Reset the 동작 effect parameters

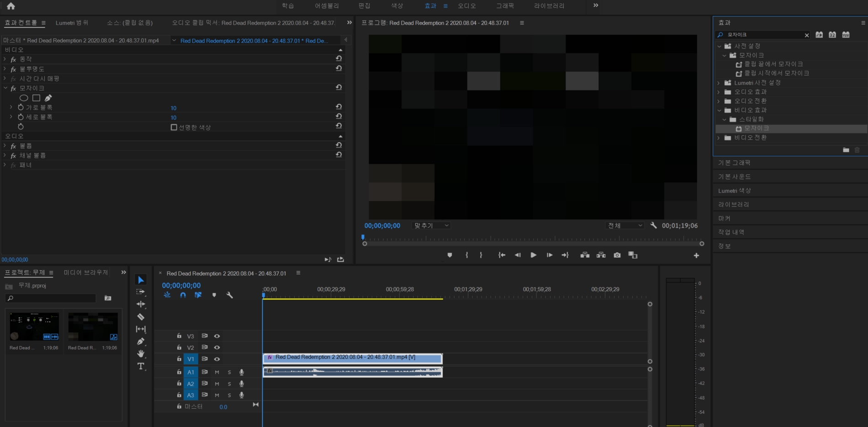click(x=339, y=59)
